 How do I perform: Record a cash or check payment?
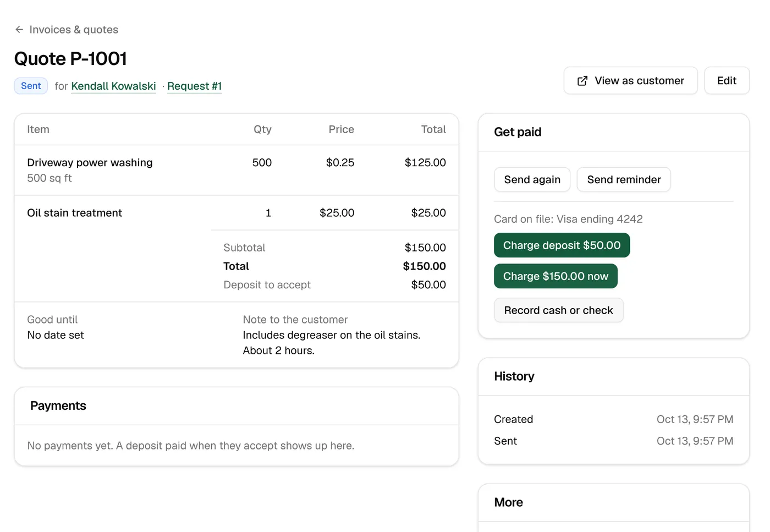pos(558,310)
